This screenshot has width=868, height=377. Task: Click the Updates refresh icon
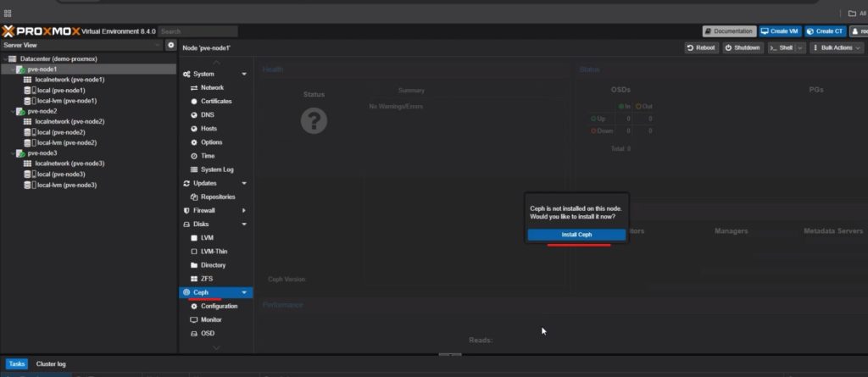tap(186, 183)
